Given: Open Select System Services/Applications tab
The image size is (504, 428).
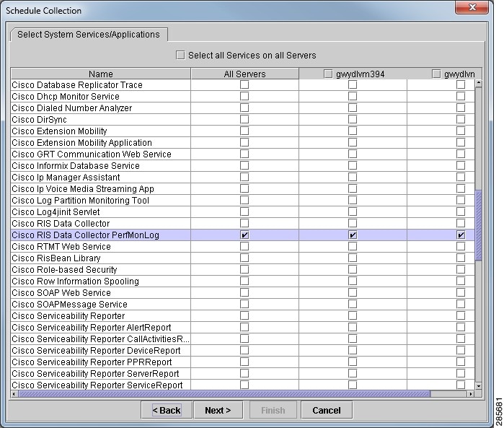Looking at the screenshot, I should 89,35.
